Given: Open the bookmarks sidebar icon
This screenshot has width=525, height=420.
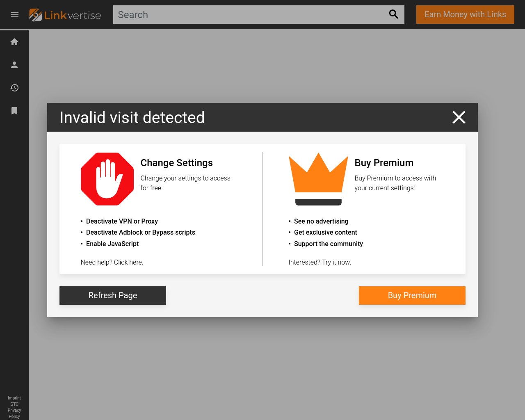Looking at the screenshot, I should pos(14,111).
